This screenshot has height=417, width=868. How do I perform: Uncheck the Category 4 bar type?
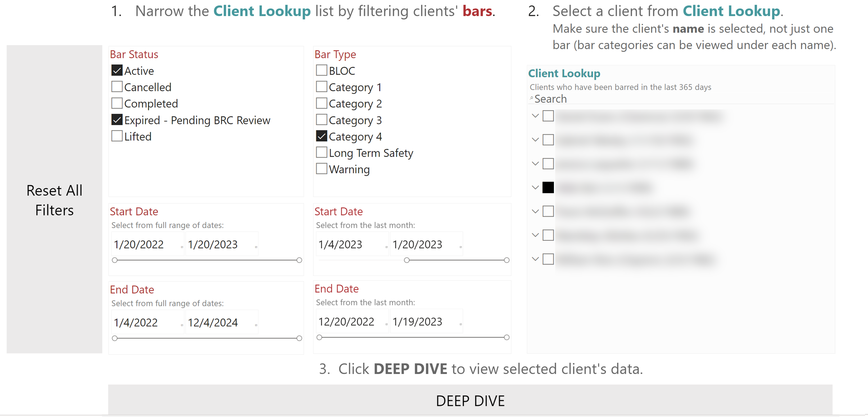pos(322,136)
